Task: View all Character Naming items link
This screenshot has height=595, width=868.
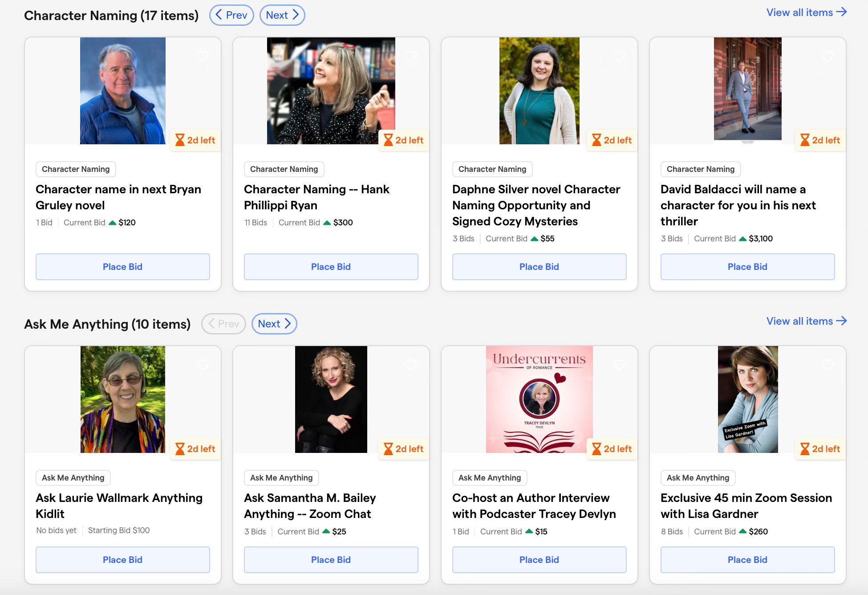Action: pos(806,12)
